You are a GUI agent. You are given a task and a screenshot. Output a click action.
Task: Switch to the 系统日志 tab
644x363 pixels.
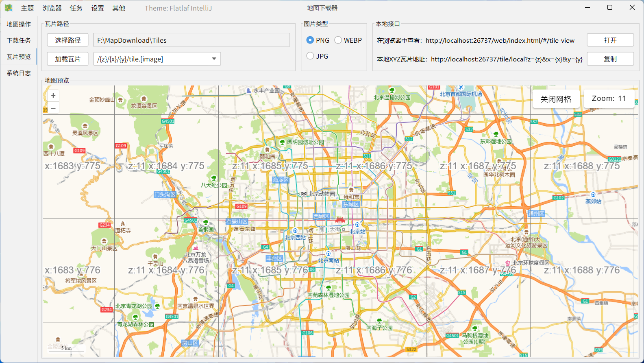click(19, 73)
